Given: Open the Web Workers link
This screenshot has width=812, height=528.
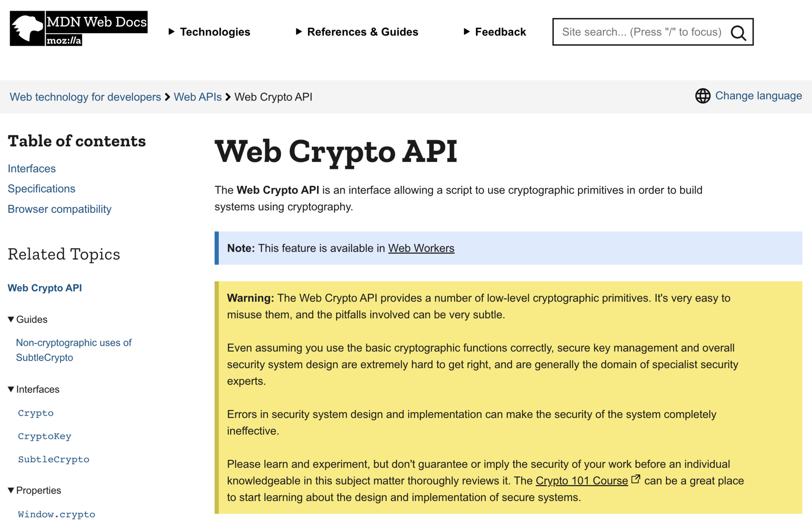Looking at the screenshot, I should [x=421, y=248].
